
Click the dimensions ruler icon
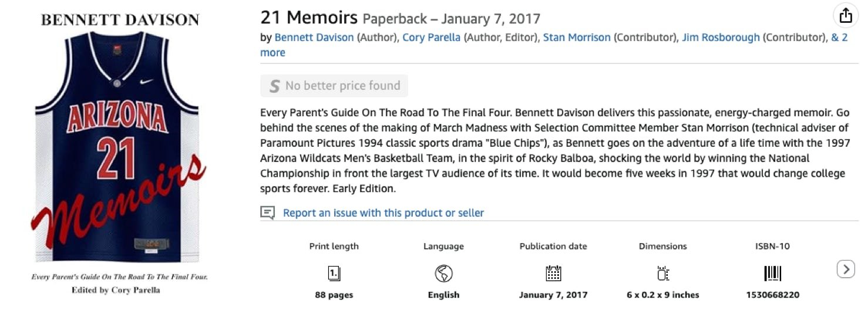point(663,273)
